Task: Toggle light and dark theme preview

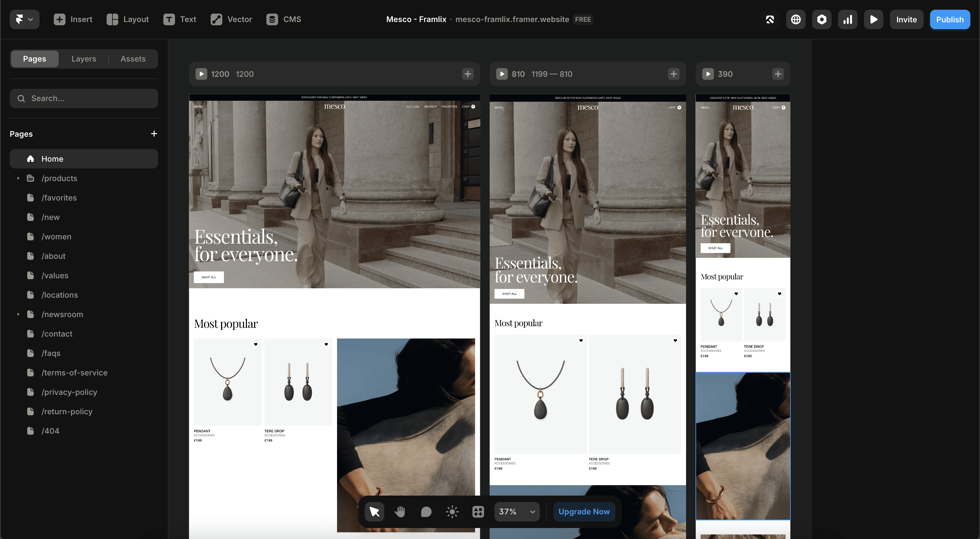Action: 452,511
